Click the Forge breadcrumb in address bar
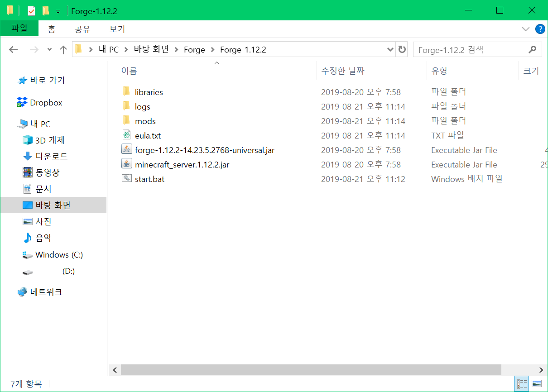548x392 pixels. (x=194, y=50)
